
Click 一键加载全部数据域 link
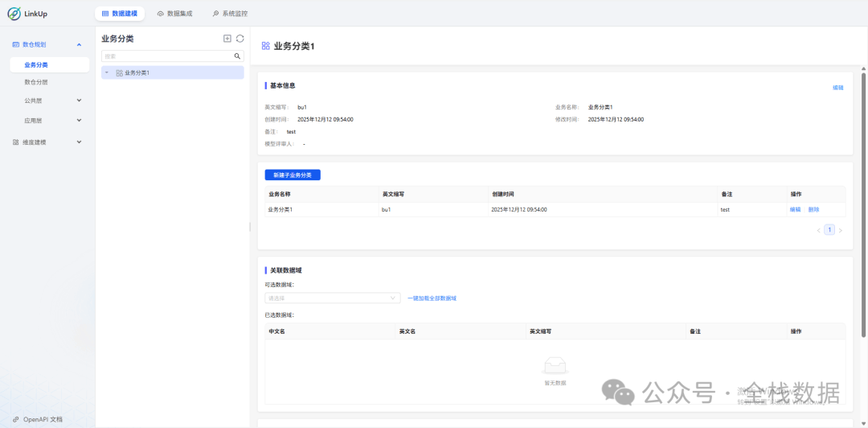[x=432, y=298]
